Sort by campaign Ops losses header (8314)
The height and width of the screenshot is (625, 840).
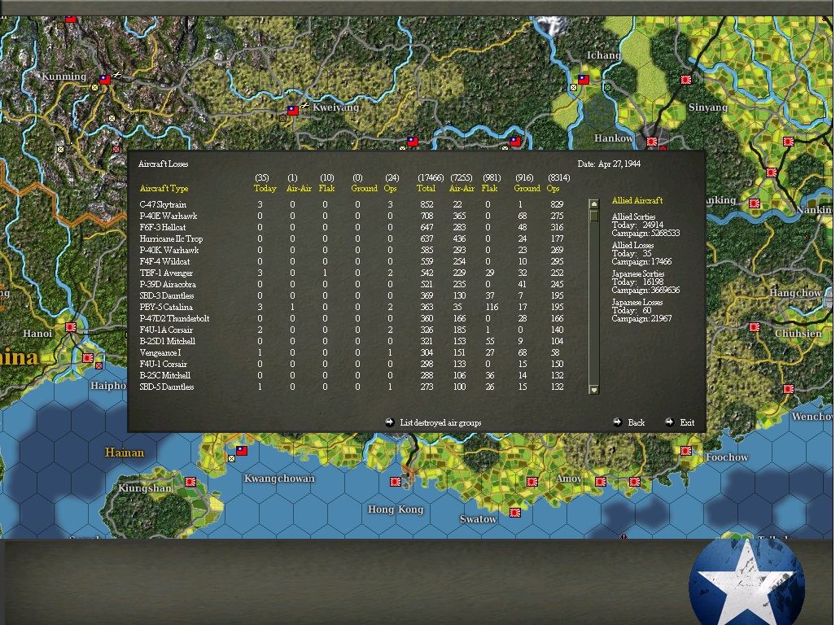tap(553, 189)
